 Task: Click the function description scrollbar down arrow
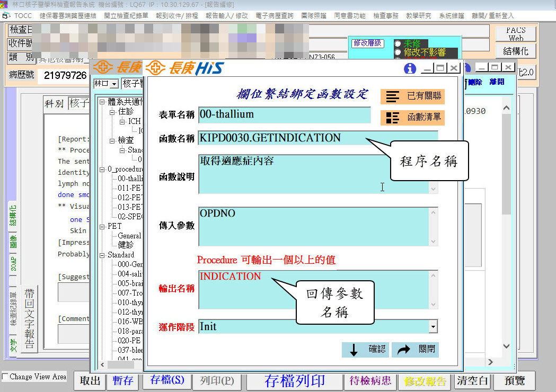tap(433, 189)
